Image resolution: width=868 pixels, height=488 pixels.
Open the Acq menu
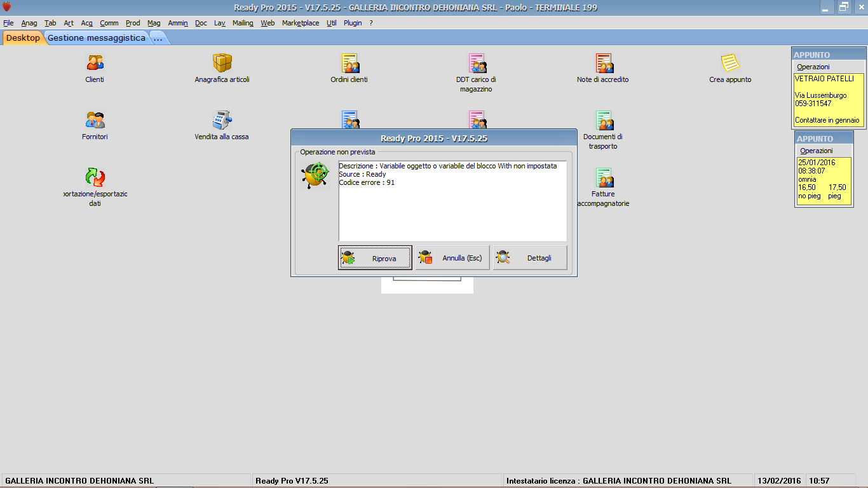[x=87, y=23]
